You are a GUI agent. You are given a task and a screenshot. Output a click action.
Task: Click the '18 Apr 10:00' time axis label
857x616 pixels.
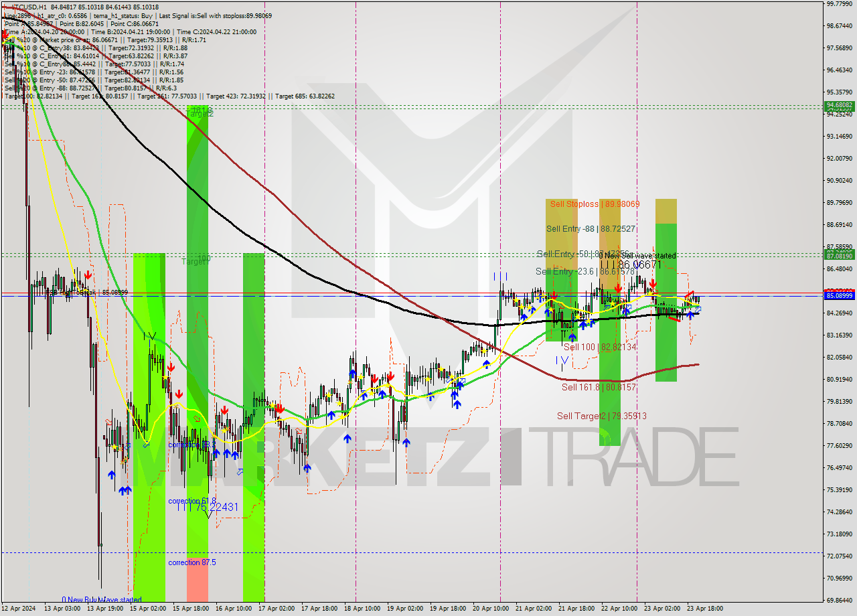click(x=363, y=609)
